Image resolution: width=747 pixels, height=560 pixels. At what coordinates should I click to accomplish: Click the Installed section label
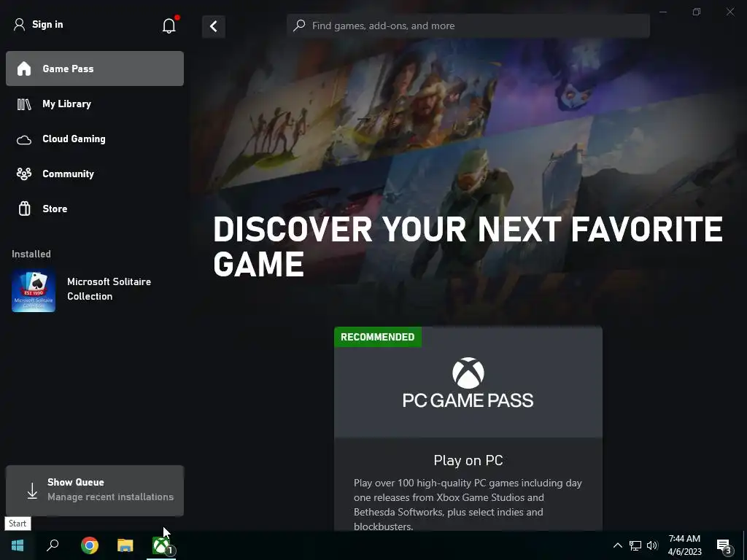[x=31, y=254]
